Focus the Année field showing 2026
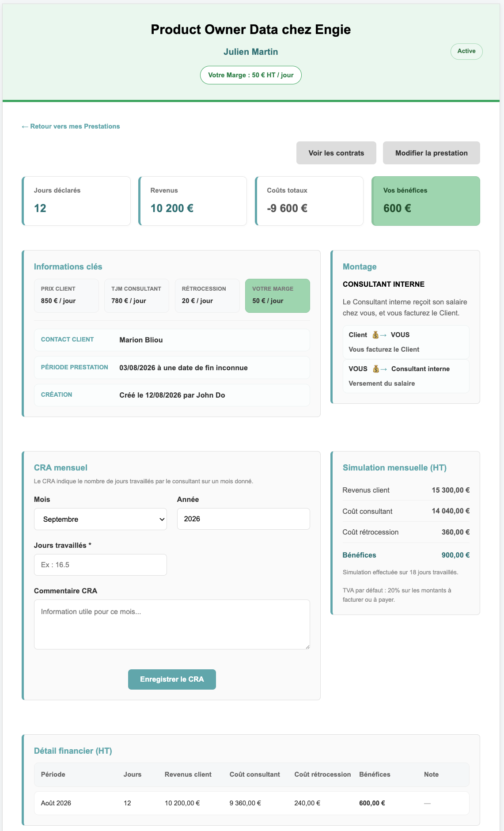Screen dimensions: 504x831 coord(243,519)
